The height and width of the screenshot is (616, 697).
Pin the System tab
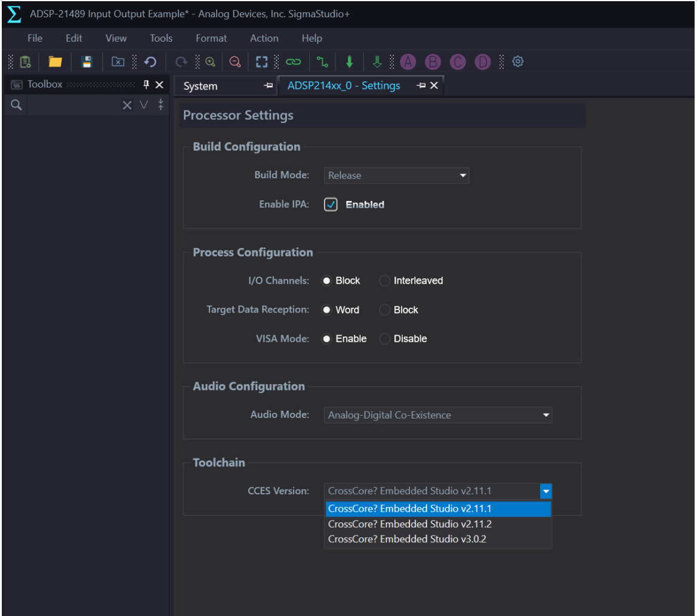pyautogui.click(x=268, y=85)
